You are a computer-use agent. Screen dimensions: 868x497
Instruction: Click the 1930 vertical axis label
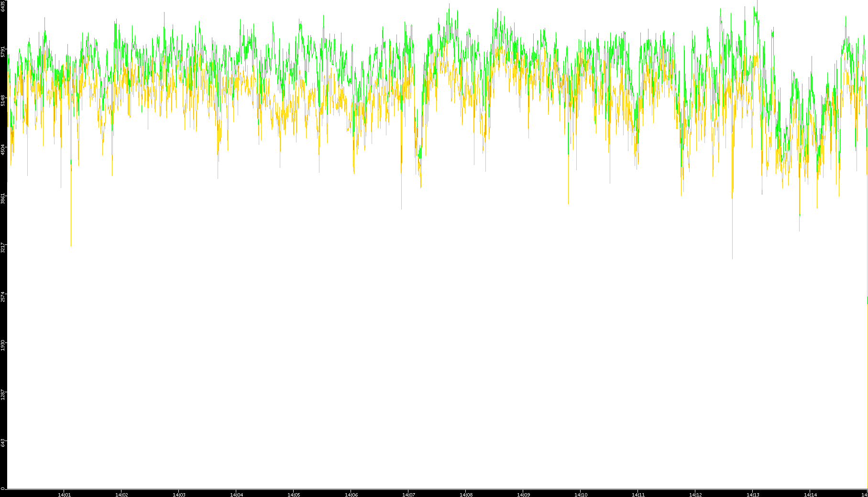coord(3,345)
